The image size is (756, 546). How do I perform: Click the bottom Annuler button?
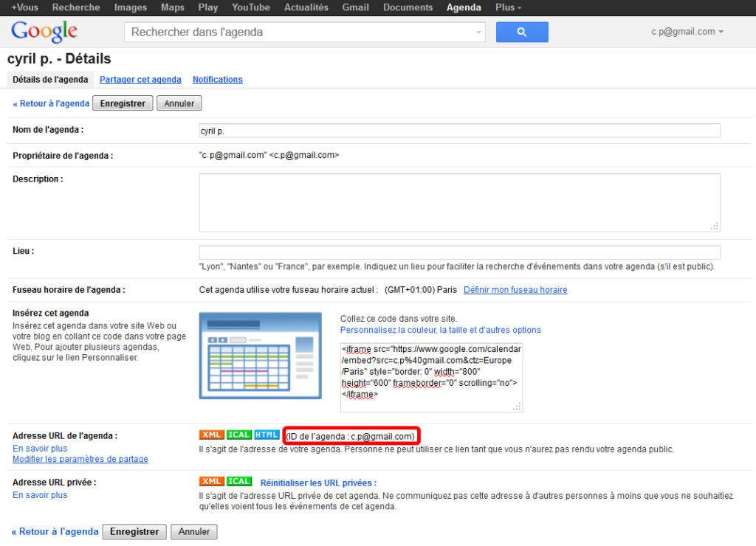(x=194, y=531)
